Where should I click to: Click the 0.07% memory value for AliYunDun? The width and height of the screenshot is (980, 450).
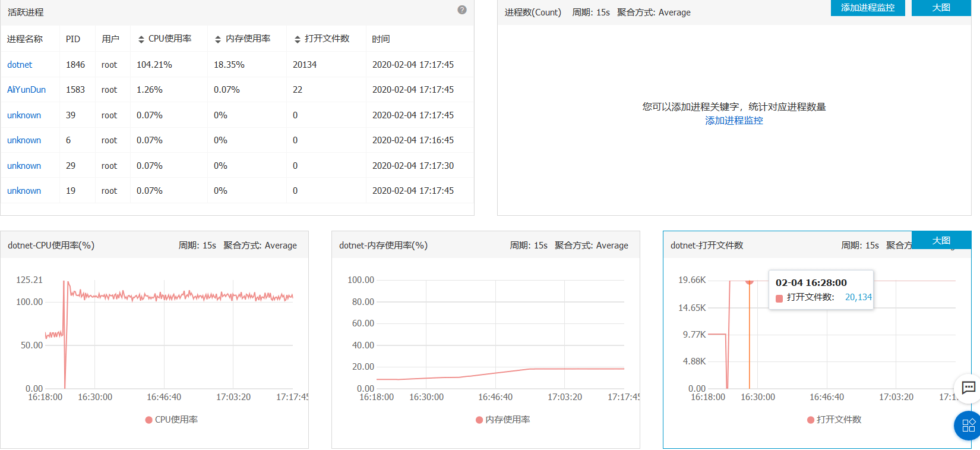pos(227,90)
